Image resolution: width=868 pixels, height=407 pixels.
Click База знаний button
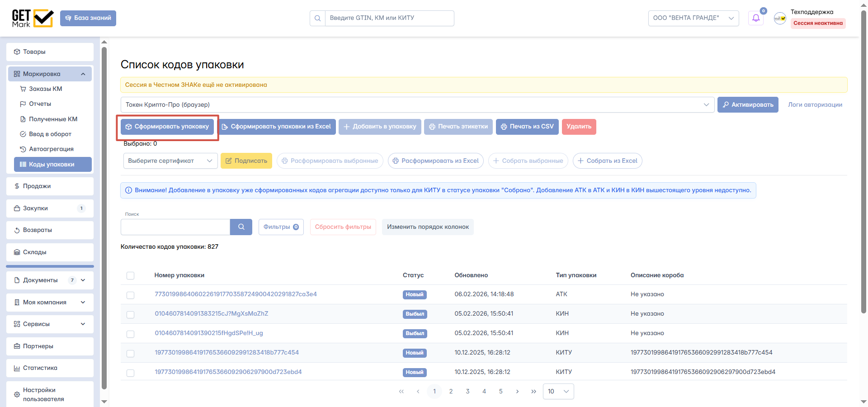pyautogui.click(x=88, y=18)
